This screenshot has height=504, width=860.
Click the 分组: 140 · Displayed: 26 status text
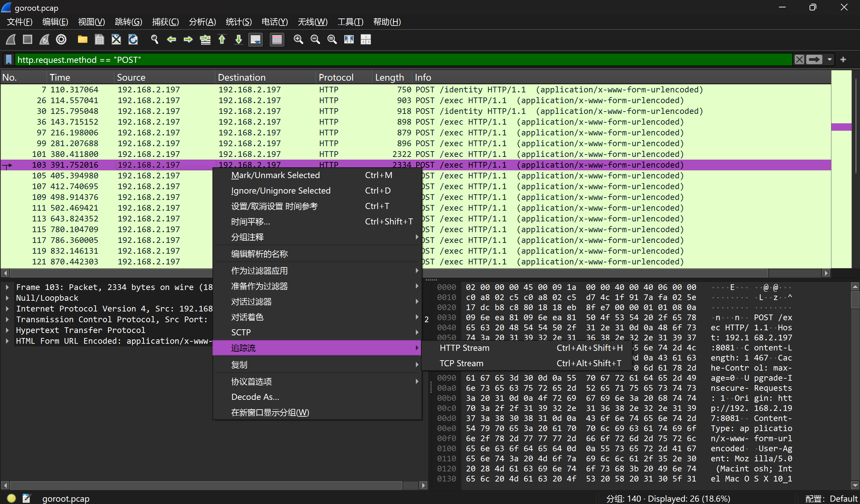pos(668,499)
